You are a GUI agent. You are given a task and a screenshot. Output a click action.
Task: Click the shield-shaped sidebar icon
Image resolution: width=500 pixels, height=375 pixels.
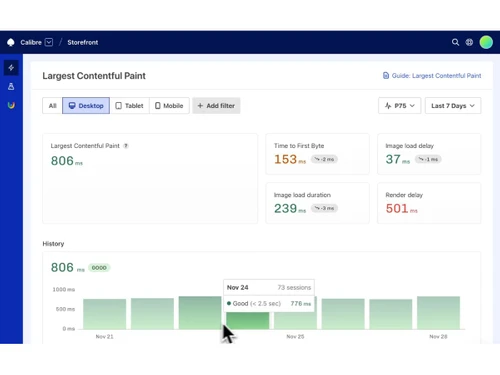pos(11,105)
